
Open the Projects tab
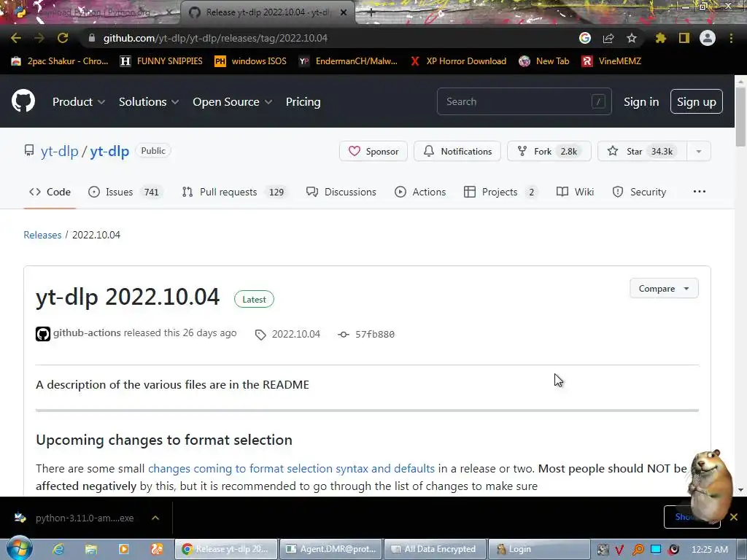501,192
